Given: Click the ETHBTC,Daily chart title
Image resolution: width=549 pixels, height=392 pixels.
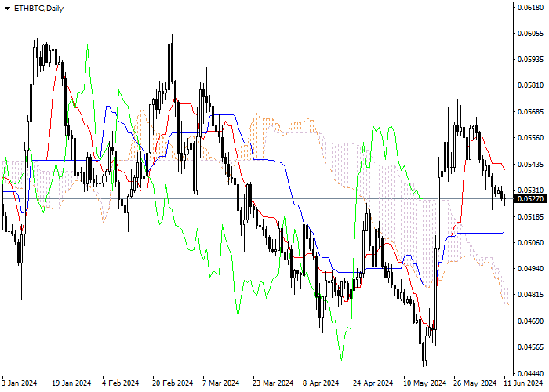Looking at the screenshot, I should pos(38,9).
